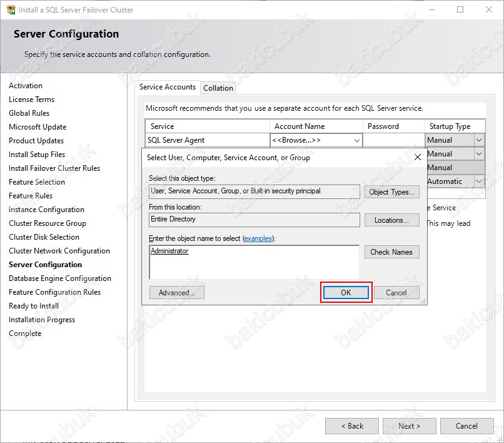This screenshot has width=504, height=443.
Task: Click the SQL Server Agent password field
Action: pos(394,140)
